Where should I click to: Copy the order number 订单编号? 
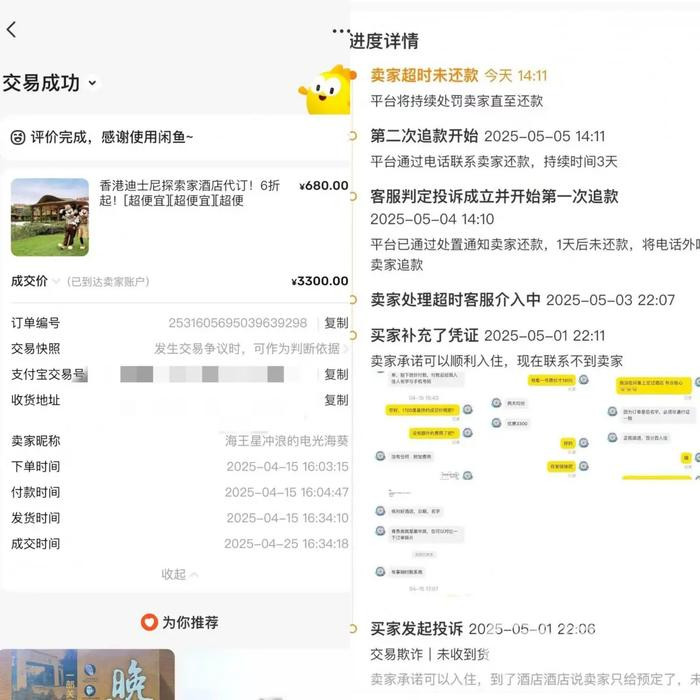tap(336, 323)
